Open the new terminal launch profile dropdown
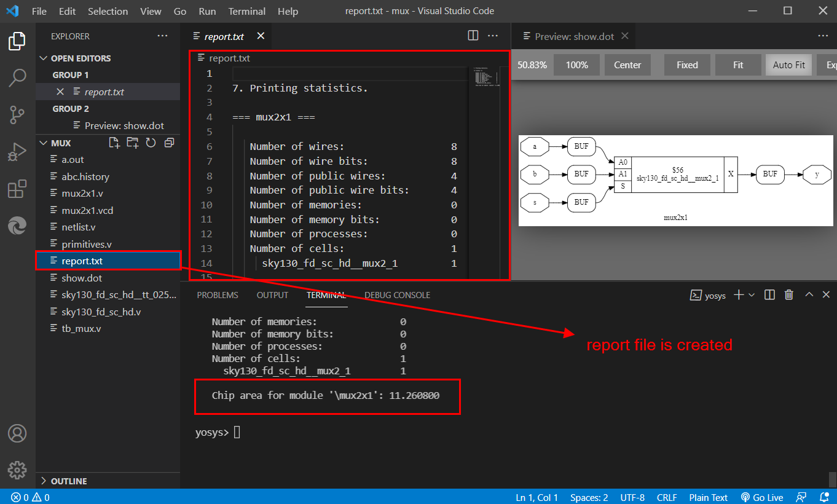This screenshot has width=837, height=504. (x=752, y=295)
